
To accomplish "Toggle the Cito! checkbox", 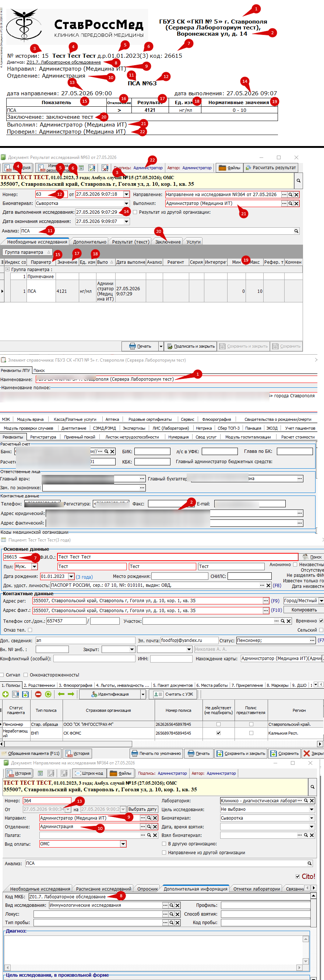I will point(298,876).
